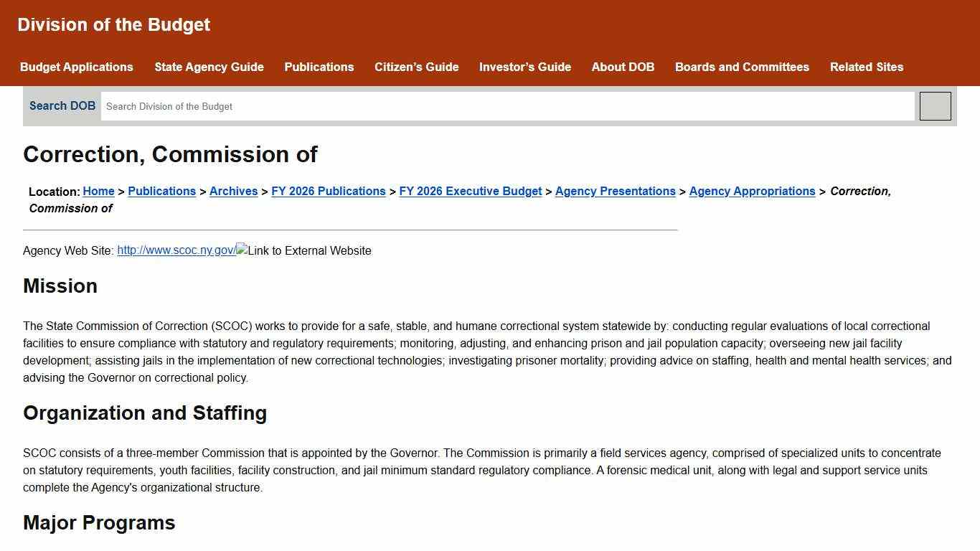Viewport: 980px width, 551px height.
Task: Open the Publications breadcrumb link
Action: pyautogui.click(x=161, y=191)
